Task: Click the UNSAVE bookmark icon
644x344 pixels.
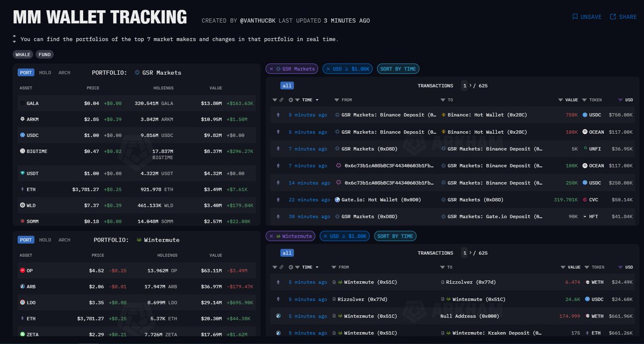Action: point(575,17)
